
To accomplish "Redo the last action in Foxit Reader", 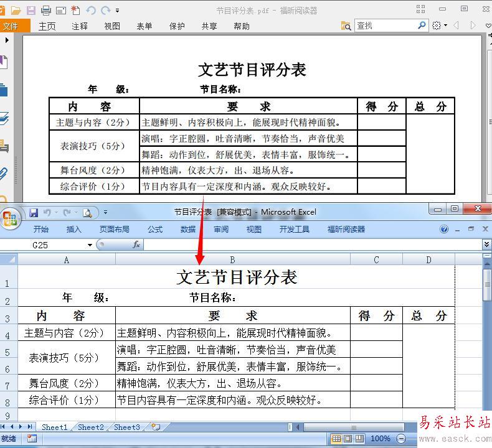I will point(105,11).
